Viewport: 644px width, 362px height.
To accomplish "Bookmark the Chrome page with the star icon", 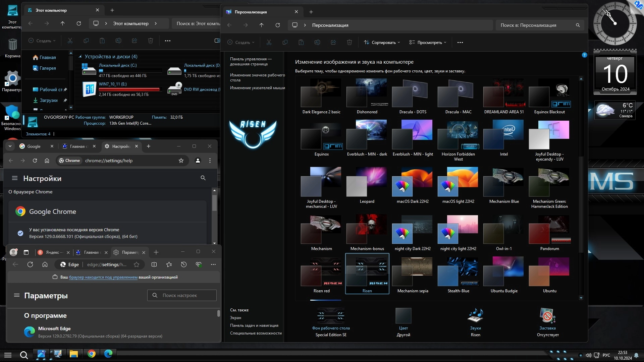I will 181,161.
